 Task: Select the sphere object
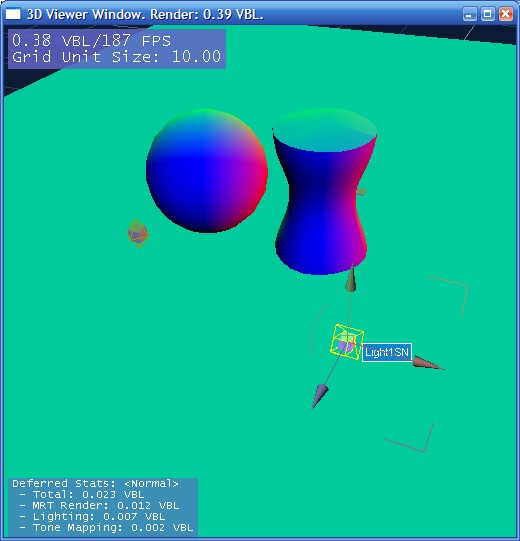[x=207, y=171]
